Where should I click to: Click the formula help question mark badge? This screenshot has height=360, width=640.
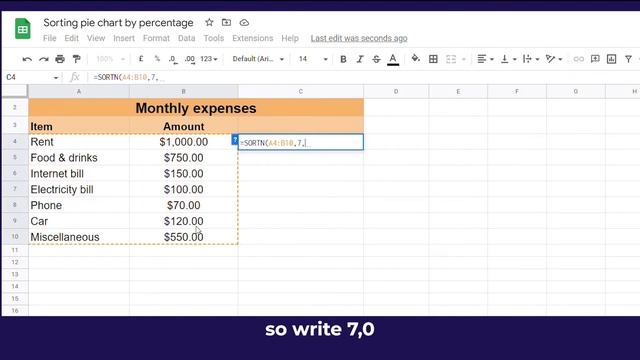click(x=235, y=140)
